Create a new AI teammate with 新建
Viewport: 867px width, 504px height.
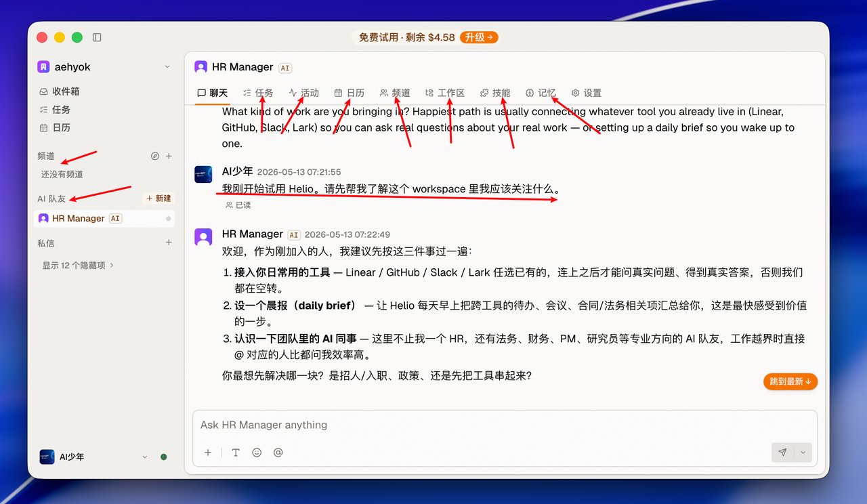coord(159,198)
